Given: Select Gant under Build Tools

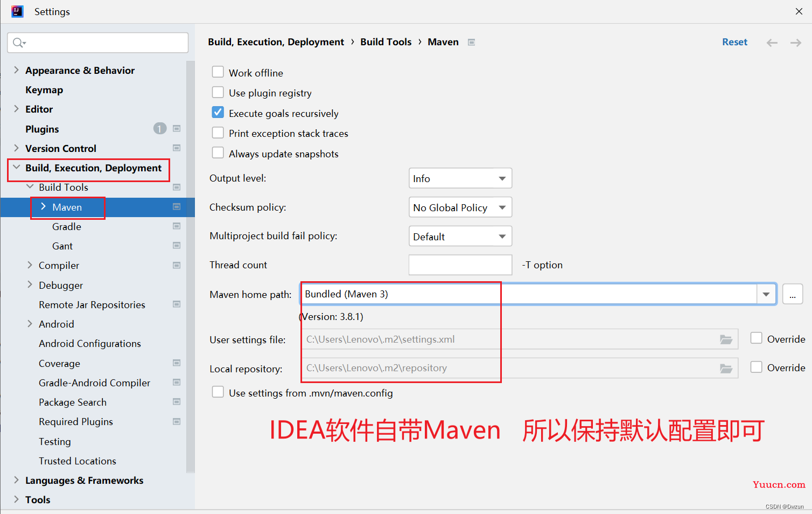Looking at the screenshot, I should click(x=62, y=246).
